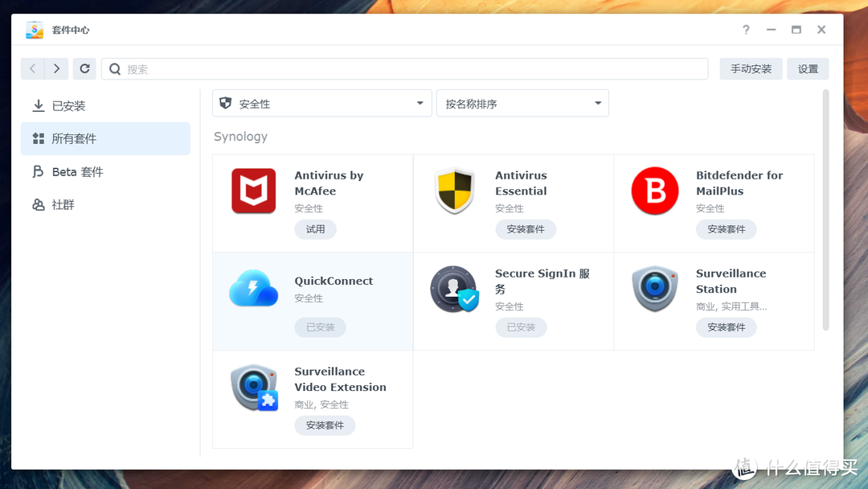Screen dimensions: 868x489
Task: Click 安装套件 for Surveillance Station
Action: pos(727,327)
